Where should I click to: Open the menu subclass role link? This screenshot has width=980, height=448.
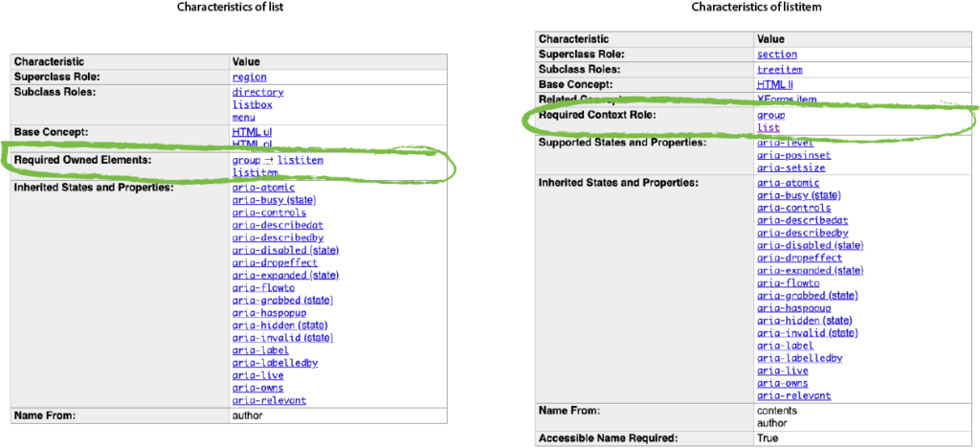point(244,117)
